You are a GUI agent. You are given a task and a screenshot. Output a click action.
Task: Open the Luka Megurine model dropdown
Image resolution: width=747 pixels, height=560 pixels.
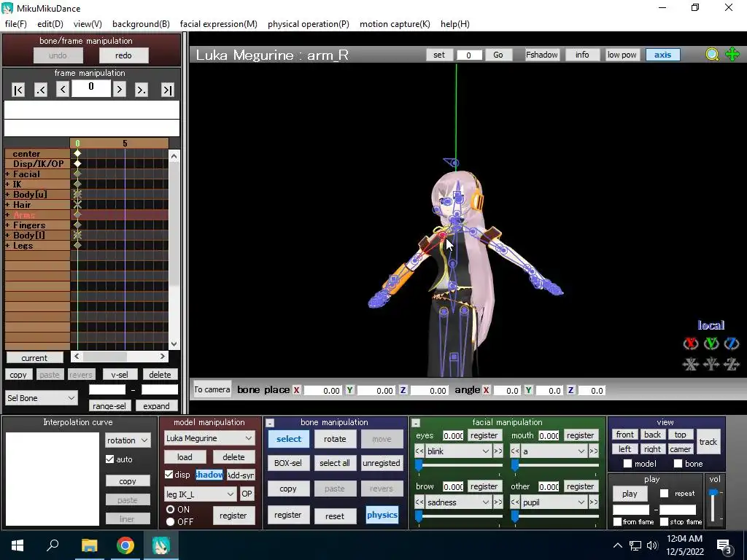(x=209, y=438)
